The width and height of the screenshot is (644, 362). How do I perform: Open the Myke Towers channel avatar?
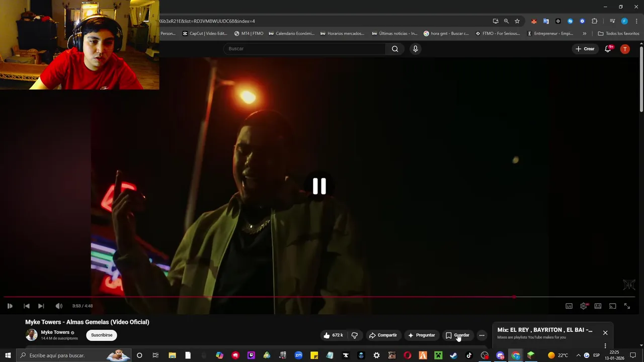(x=31, y=335)
